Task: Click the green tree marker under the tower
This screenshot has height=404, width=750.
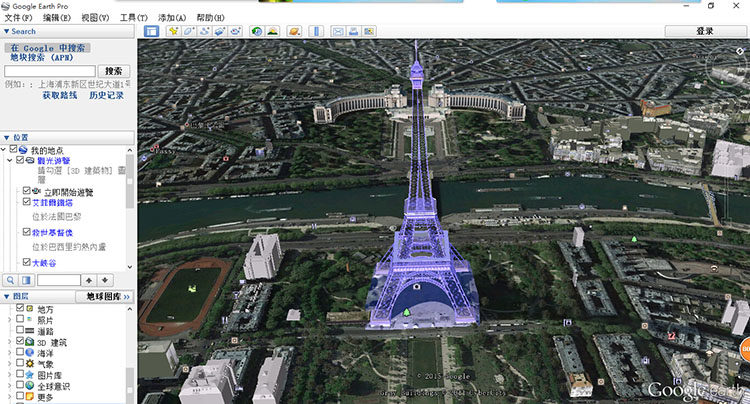Action: (407, 312)
